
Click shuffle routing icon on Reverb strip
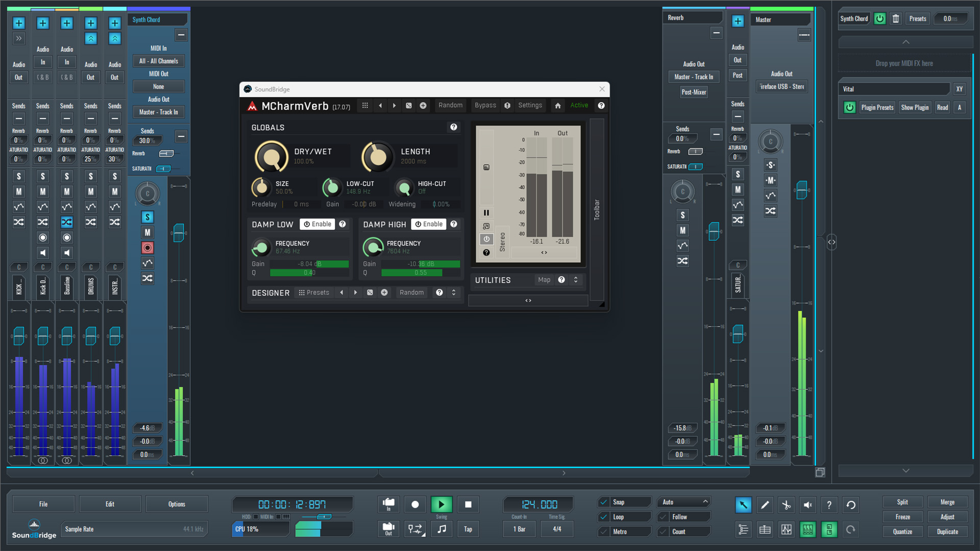682,261
